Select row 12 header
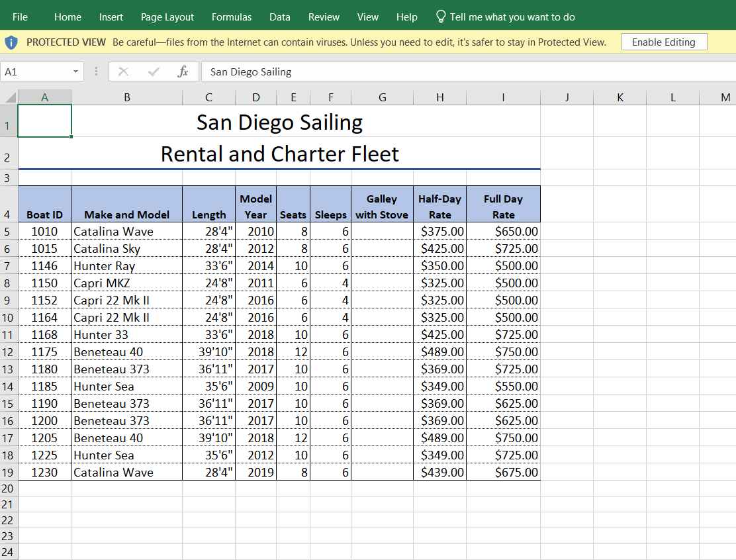 tap(9, 351)
